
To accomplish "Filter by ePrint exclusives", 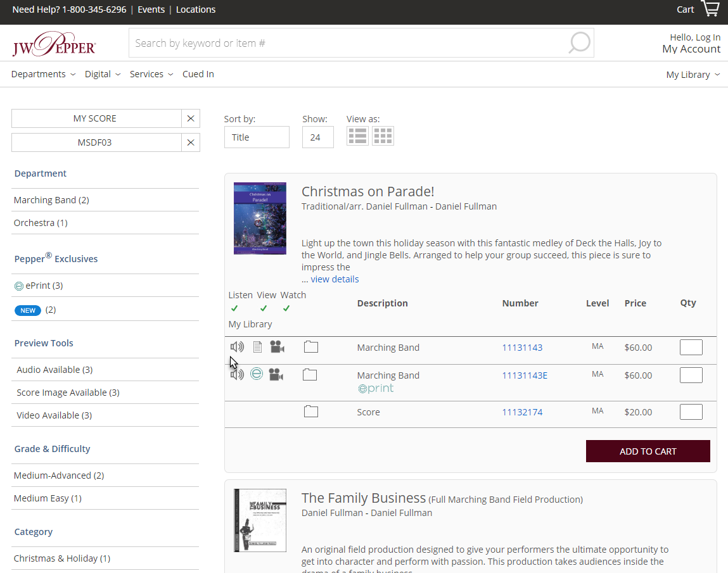I will (x=39, y=286).
